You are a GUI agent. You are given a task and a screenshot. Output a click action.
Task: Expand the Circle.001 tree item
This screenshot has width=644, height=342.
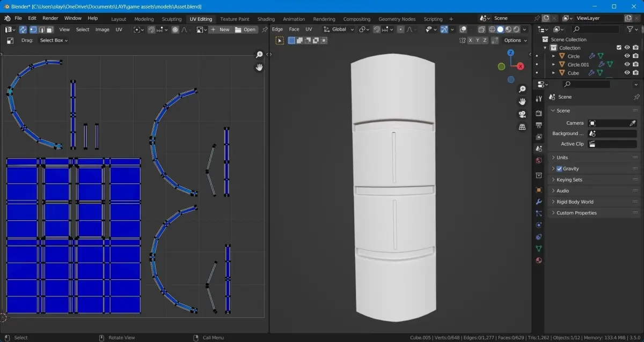(x=553, y=64)
